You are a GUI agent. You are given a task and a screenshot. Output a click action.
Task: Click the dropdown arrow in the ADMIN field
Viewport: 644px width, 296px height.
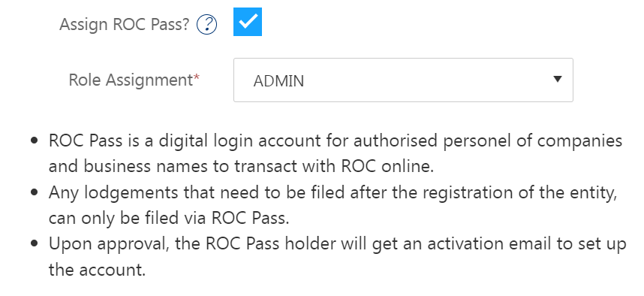tap(558, 79)
